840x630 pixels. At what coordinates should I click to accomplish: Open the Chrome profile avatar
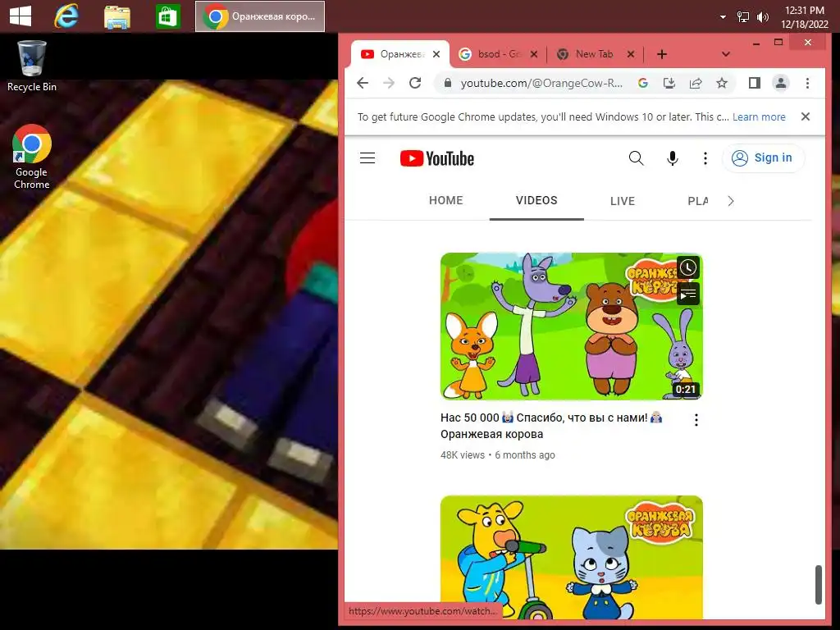point(781,83)
